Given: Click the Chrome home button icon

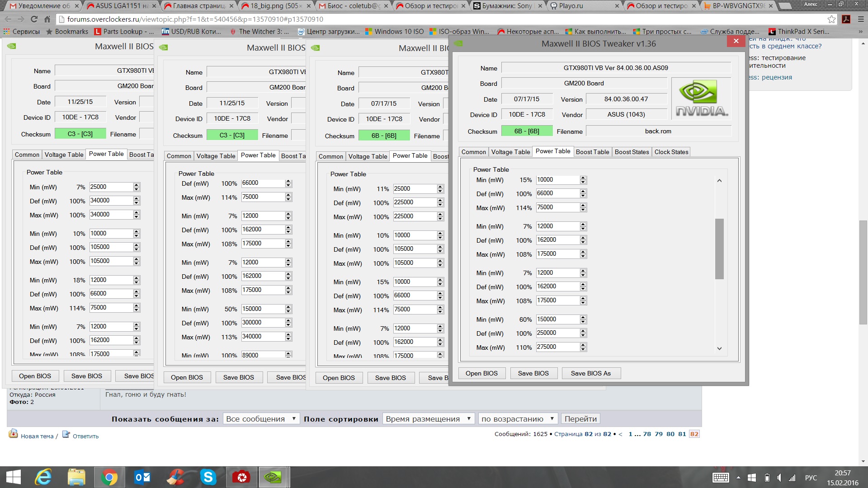Looking at the screenshot, I should (47, 19).
